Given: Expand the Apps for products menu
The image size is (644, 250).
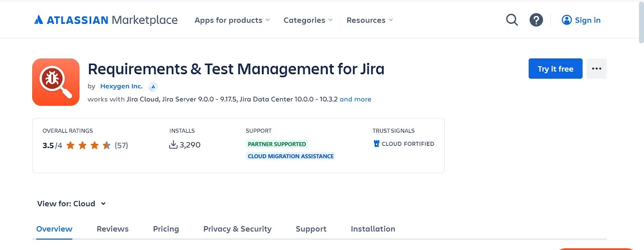Looking at the screenshot, I should point(232,20).
